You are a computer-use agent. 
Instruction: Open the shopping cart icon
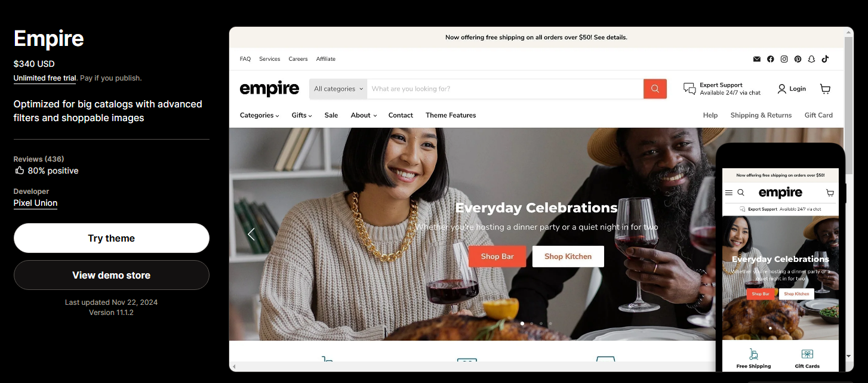[825, 89]
